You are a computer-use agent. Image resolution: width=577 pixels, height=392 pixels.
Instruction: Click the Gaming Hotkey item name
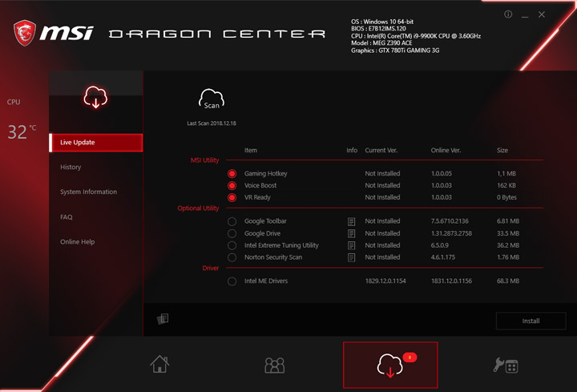point(266,173)
